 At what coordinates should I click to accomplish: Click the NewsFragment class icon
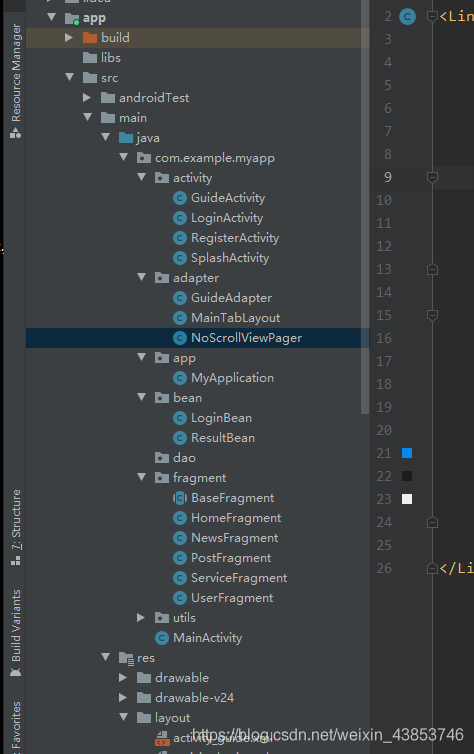click(x=180, y=538)
